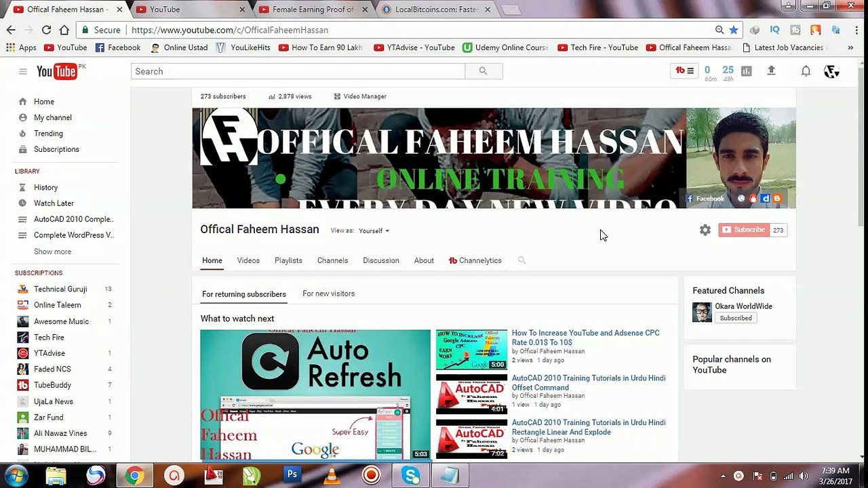The image size is (868, 488).
Task: Open Photoshop from the taskbar
Action: (292, 475)
